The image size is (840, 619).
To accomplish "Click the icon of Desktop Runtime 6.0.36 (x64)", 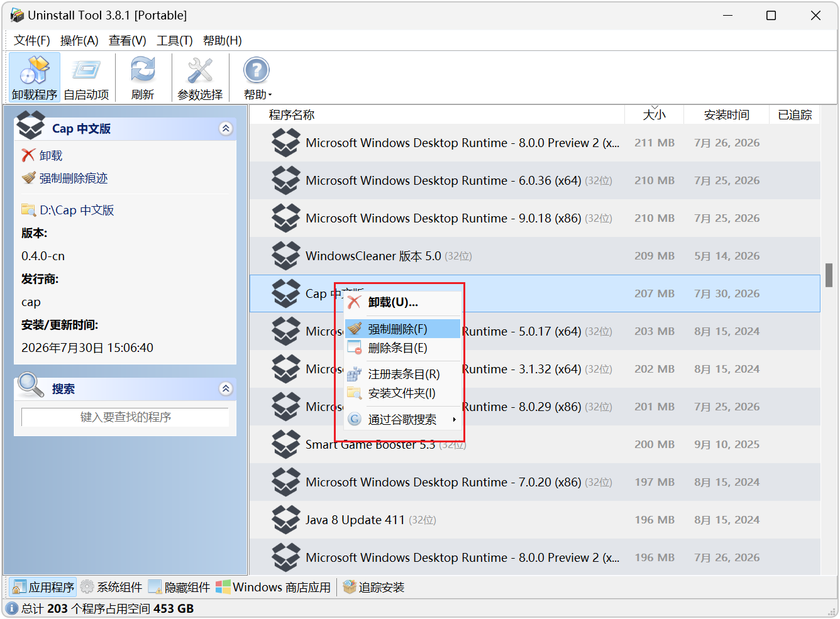I will coord(286,180).
